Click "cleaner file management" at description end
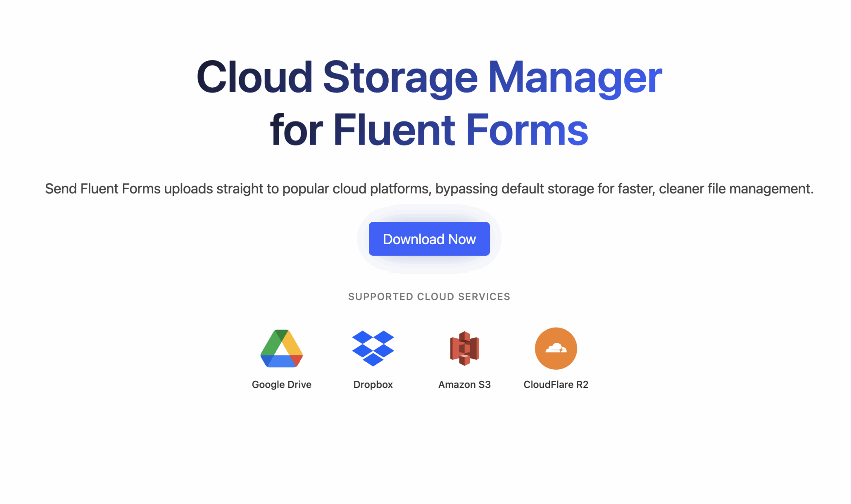 [735, 189]
